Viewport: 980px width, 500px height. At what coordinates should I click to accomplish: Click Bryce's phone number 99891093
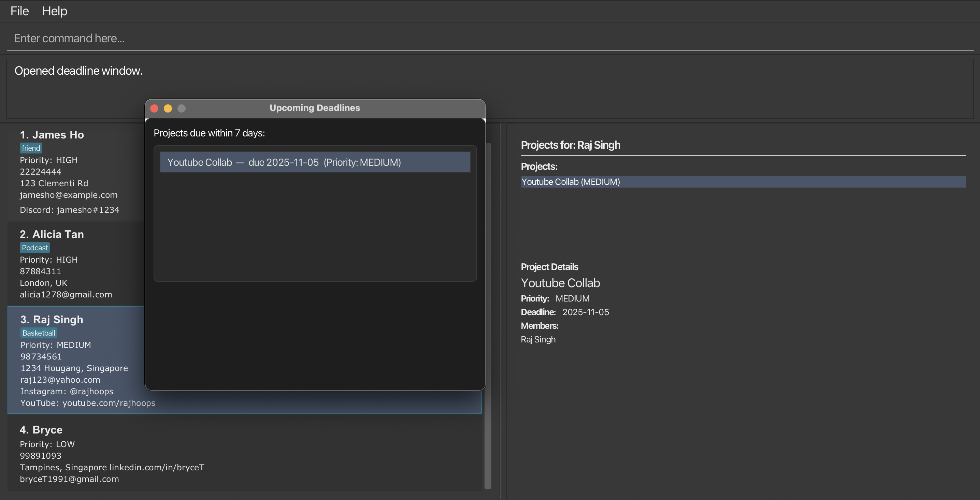coord(40,456)
